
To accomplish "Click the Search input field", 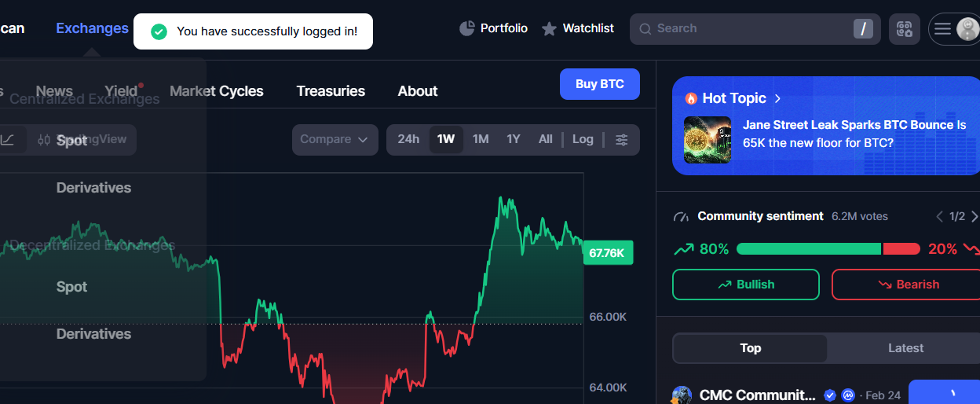I will coord(746,29).
